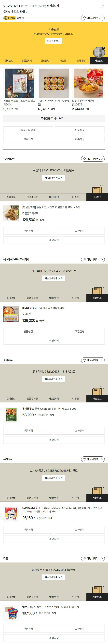Click the 함께장보기 link

[x=53, y=6]
